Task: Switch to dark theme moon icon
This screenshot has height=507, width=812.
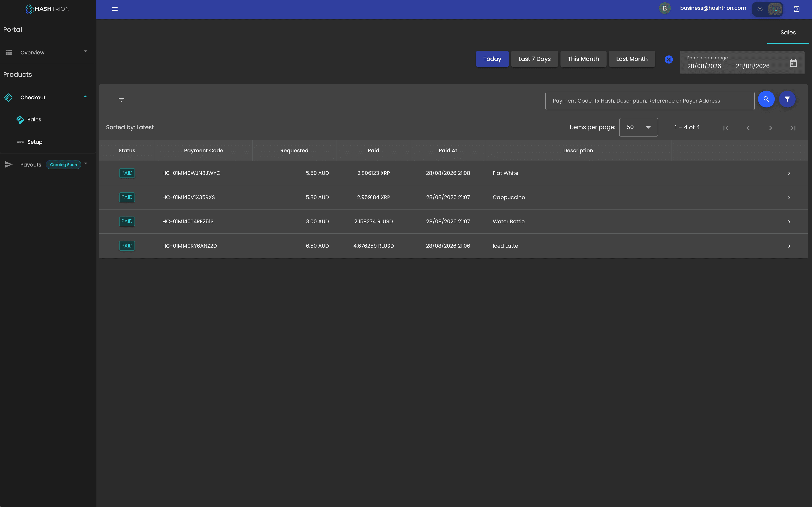Action: click(x=775, y=9)
